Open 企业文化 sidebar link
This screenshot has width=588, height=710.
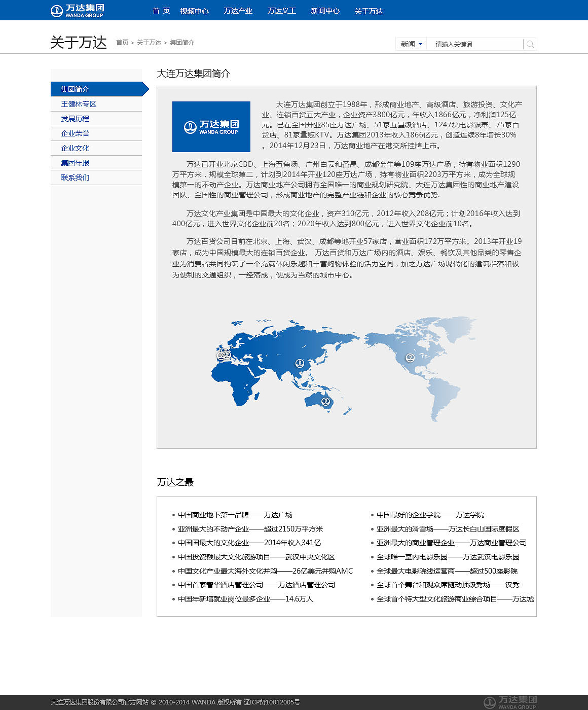pyautogui.click(x=75, y=148)
